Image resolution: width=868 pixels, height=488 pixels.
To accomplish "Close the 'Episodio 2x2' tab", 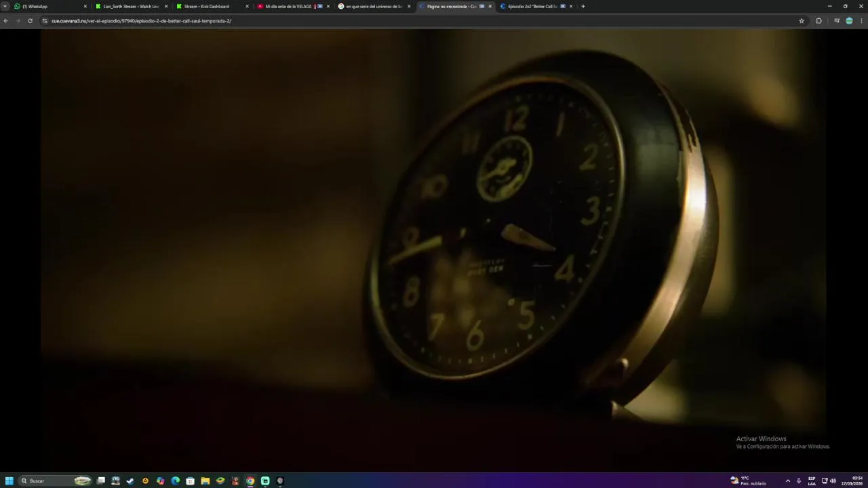I will point(571,6).
